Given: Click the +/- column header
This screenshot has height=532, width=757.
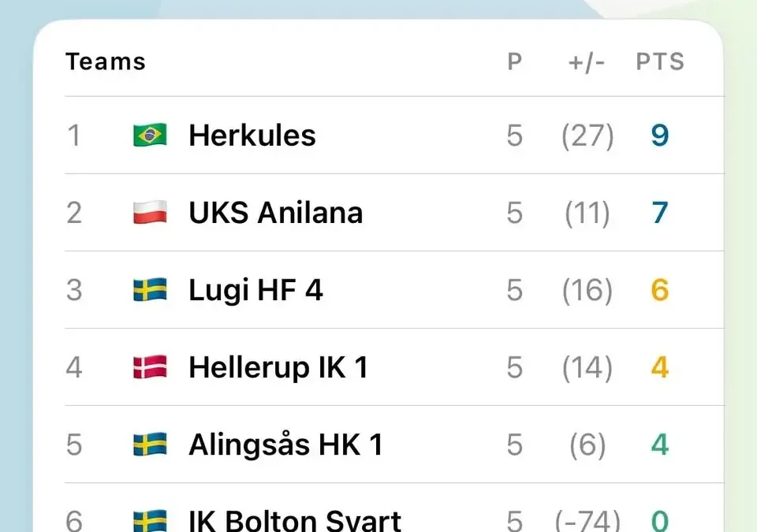Looking at the screenshot, I should pyautogui.click(x=587, y=62).
